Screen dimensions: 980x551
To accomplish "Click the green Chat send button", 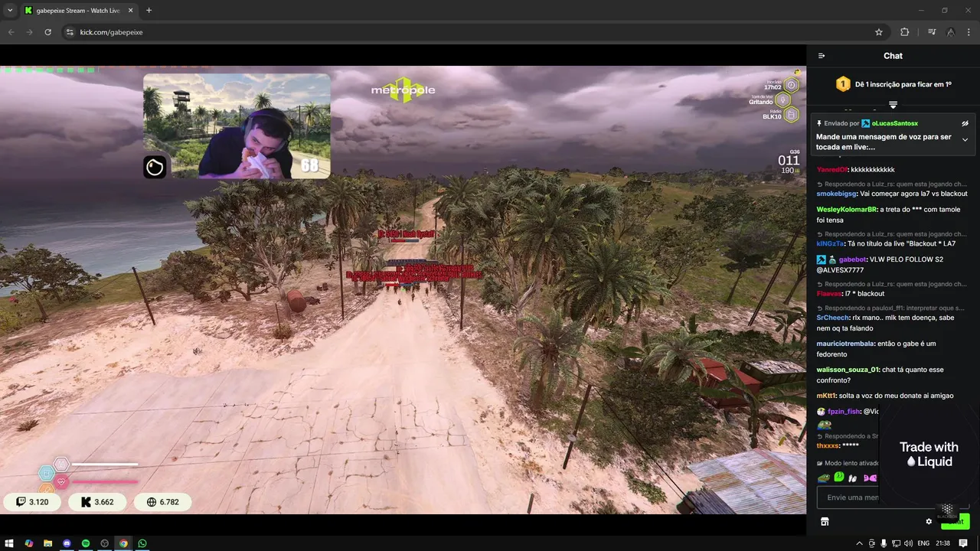I will pos(955,522).
